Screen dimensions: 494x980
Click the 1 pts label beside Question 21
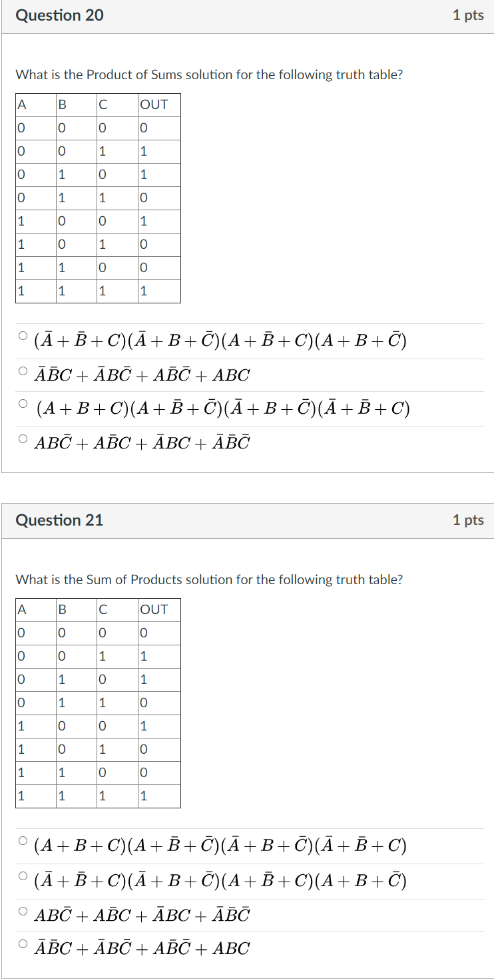(469, 521)
